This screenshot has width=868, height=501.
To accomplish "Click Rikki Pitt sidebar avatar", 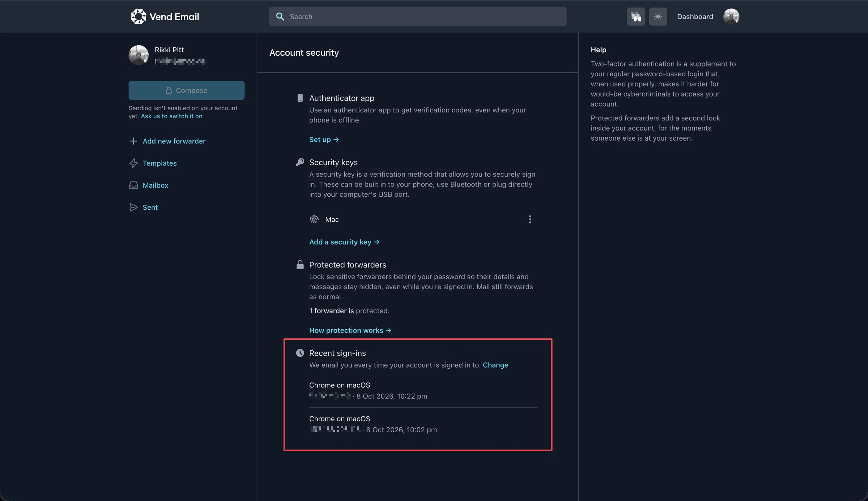I will pos(139,55).
